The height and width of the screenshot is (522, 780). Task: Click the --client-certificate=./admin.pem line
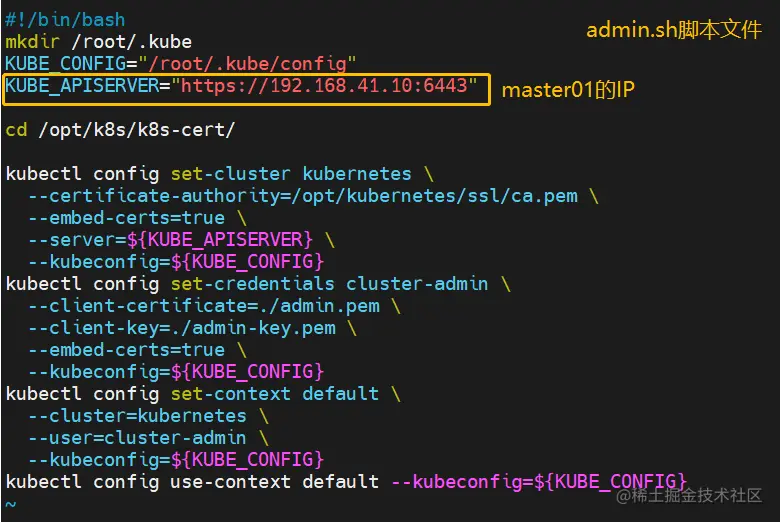[x=203, y=305]
